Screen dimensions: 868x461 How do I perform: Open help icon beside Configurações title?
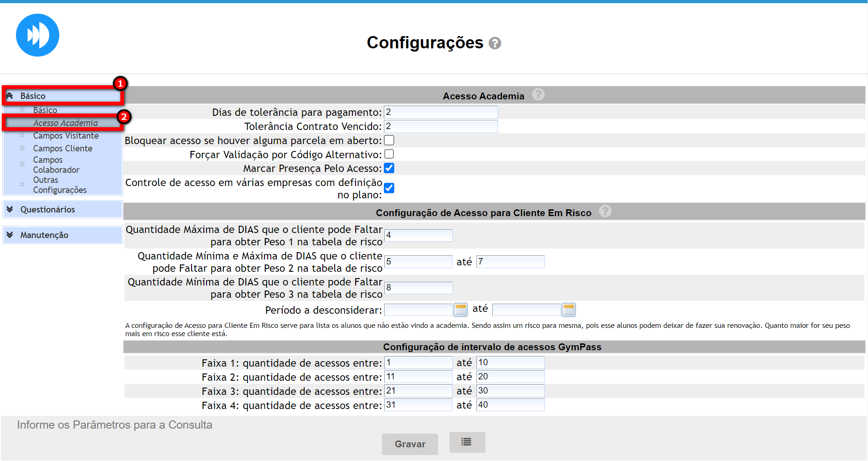tap(495, 43)
